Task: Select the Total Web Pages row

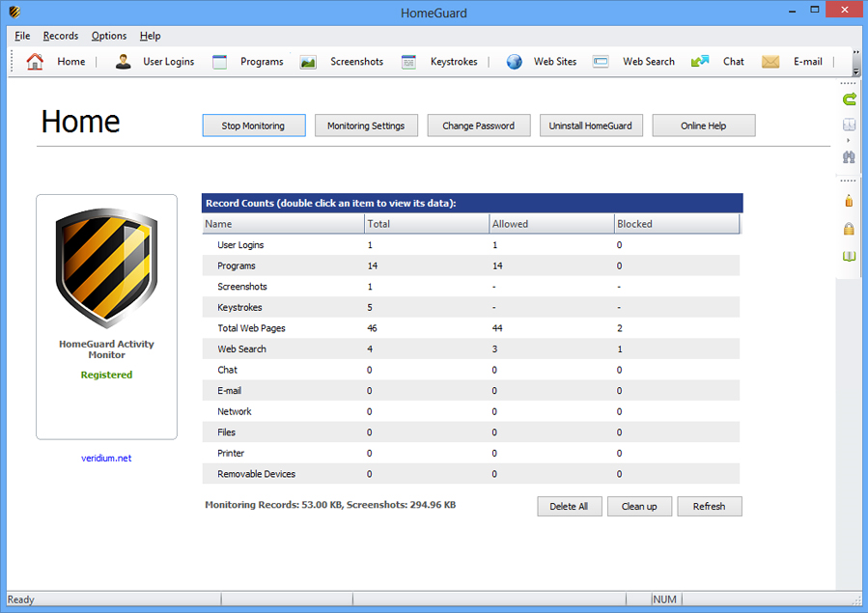Action: coord(251,328)
